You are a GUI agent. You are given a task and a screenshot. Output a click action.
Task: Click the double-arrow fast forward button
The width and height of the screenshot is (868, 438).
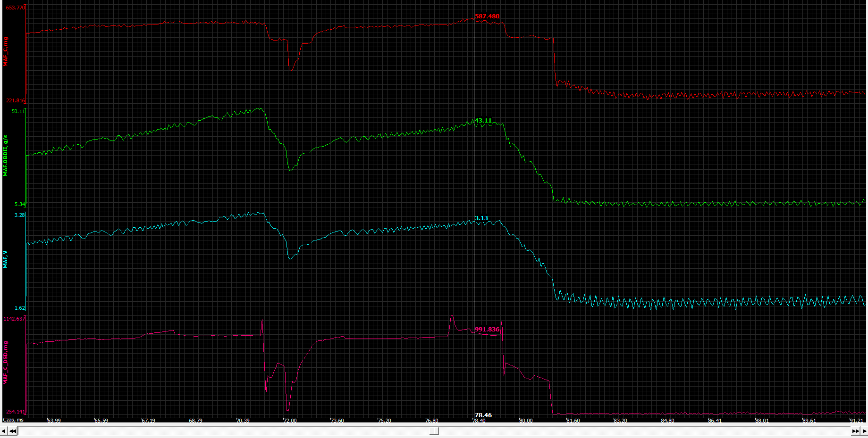tap(855, 431)
